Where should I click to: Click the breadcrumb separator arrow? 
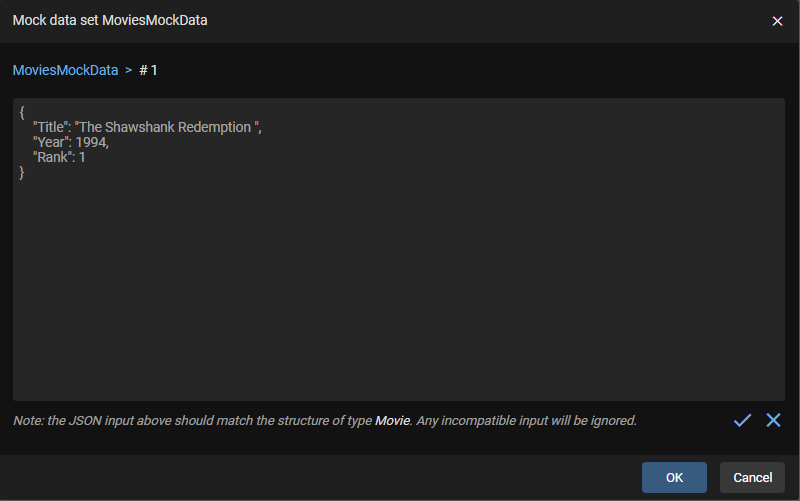click(128, 70)
